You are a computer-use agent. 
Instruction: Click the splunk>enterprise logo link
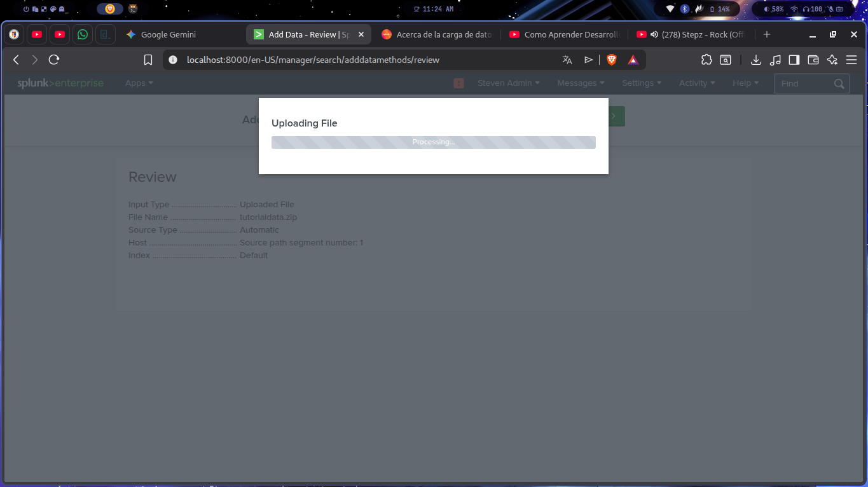[x=60, y=83]
